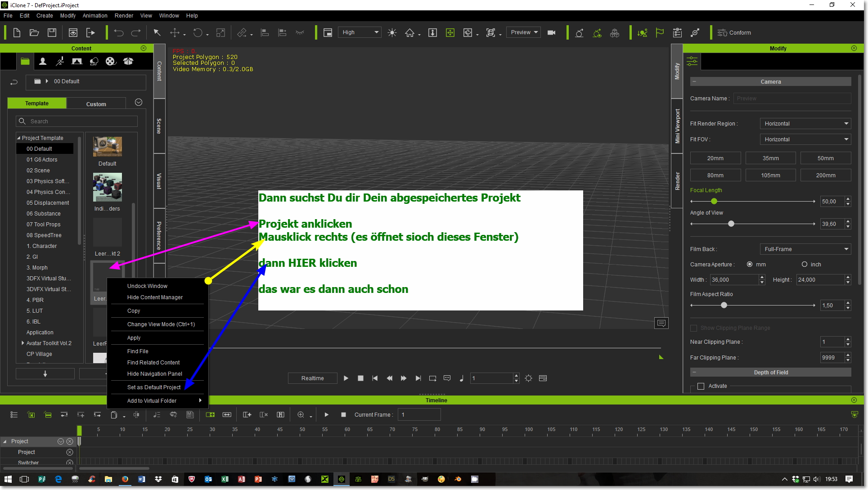Screen dimensions: 868x490
Task: Open the Render menu
Action: (124, 16)
